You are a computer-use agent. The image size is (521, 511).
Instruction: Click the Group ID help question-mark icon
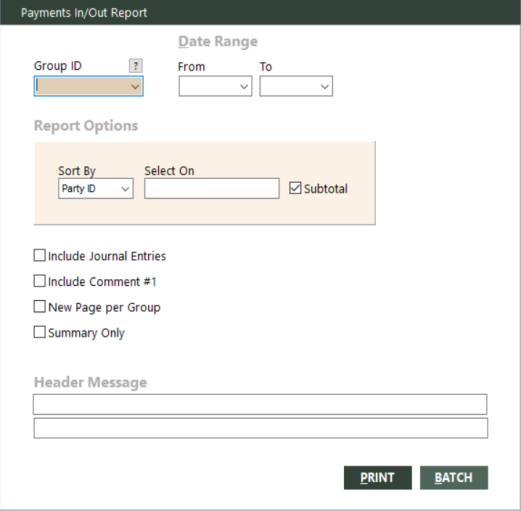136,66
